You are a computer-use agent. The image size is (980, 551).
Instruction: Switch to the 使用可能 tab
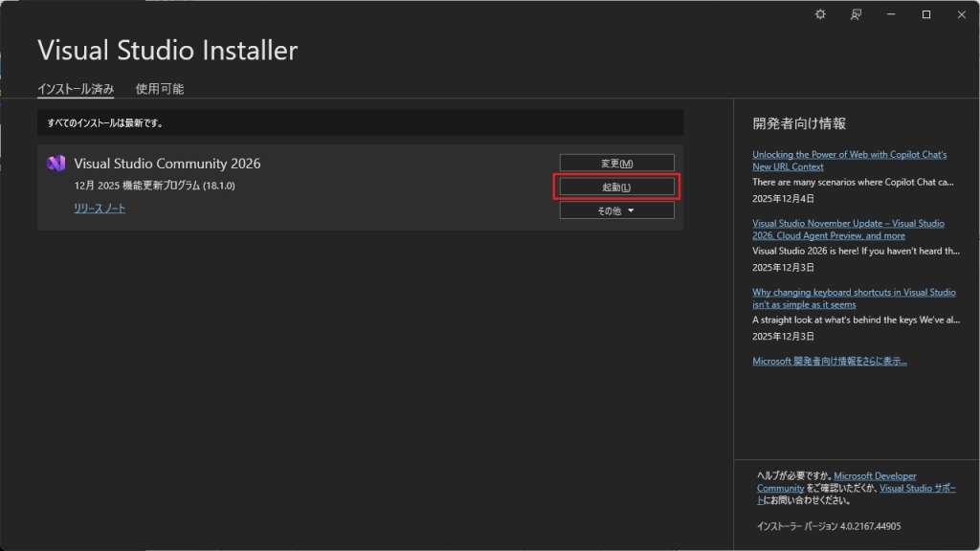pos(160,89)
